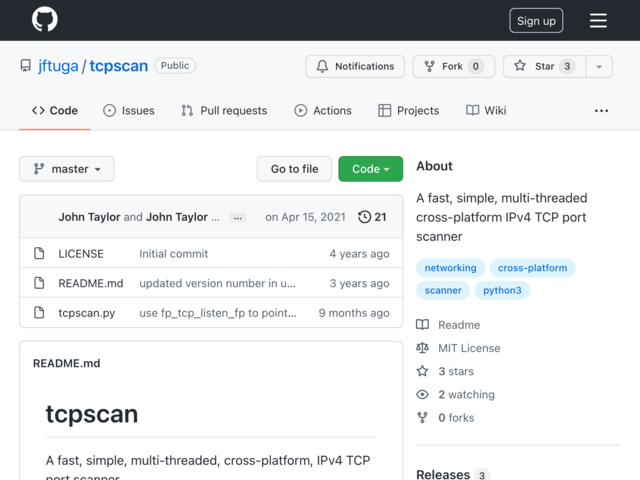640x480 pixels.
Task: View the 0 forks link
Action: click(456, 418)
